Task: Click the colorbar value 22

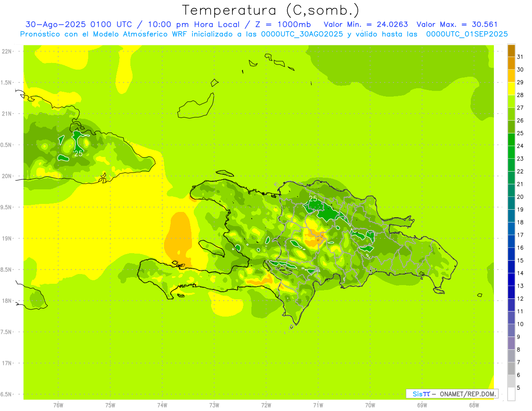Action: [520, 171]
